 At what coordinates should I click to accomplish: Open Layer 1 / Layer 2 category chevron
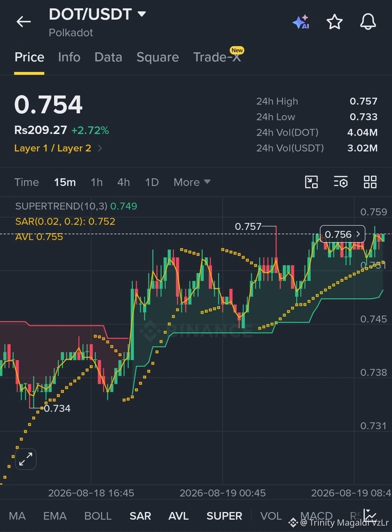click(100, 148)
